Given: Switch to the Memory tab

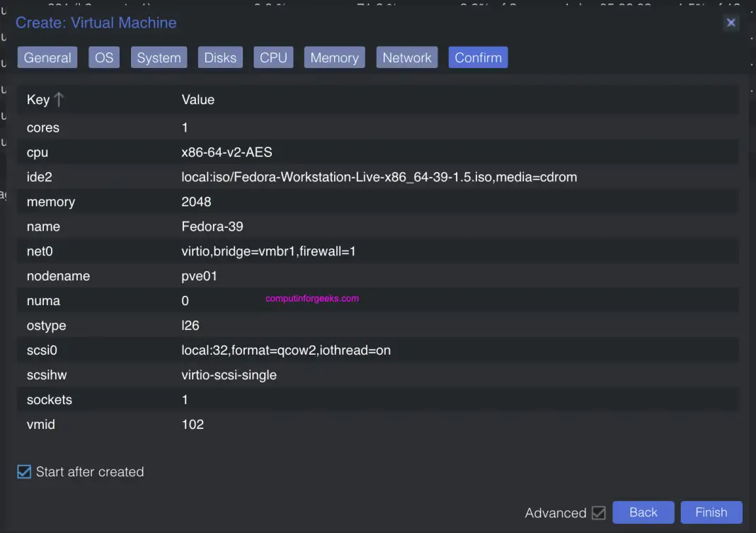Looking at the screenshot, I should point(333,57).
